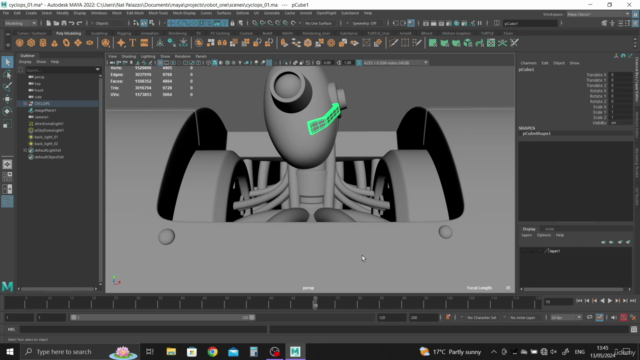Activate the Lasso selection tool
The width and height of the screenshot is (640, 360).
[x=7, y=74]
